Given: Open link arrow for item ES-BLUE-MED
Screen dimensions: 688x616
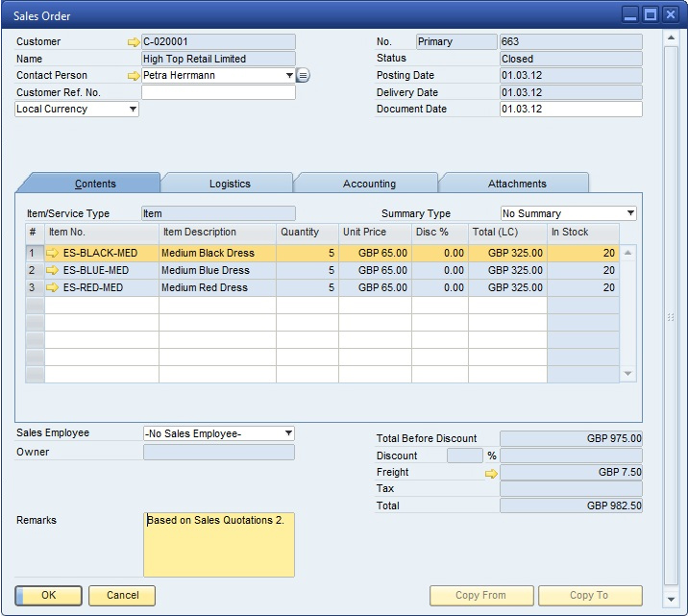Looking at the screenshot, I should point(53,271).
